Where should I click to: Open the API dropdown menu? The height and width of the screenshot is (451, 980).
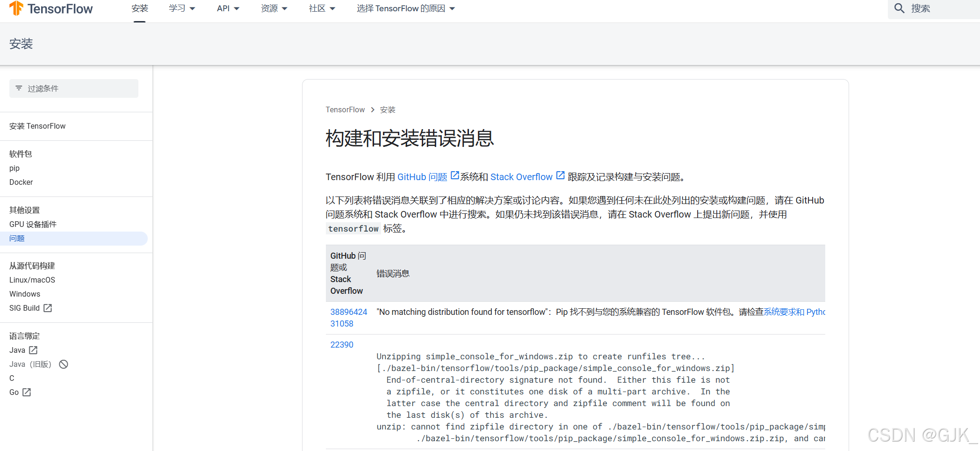(x=228, y=8)
